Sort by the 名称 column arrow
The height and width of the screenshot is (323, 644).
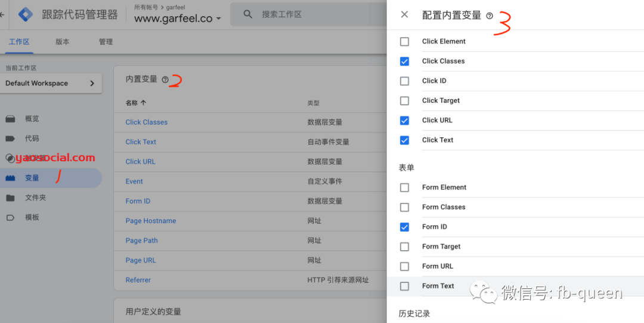tap(143, 103)
